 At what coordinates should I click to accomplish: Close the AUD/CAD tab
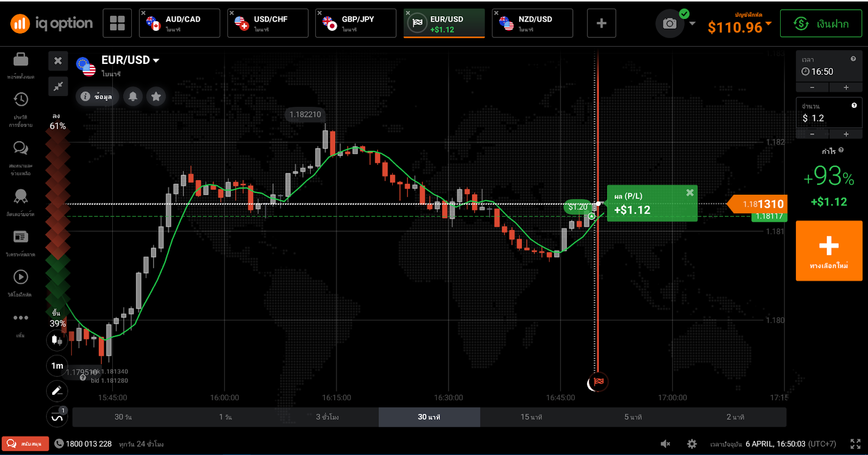(x=143, y=13)
